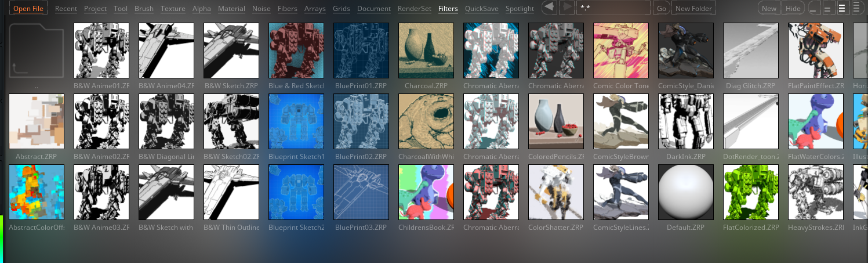
Task: Choose the Default.ZRP sphere thumbnail
Action: tap(686, 192)
